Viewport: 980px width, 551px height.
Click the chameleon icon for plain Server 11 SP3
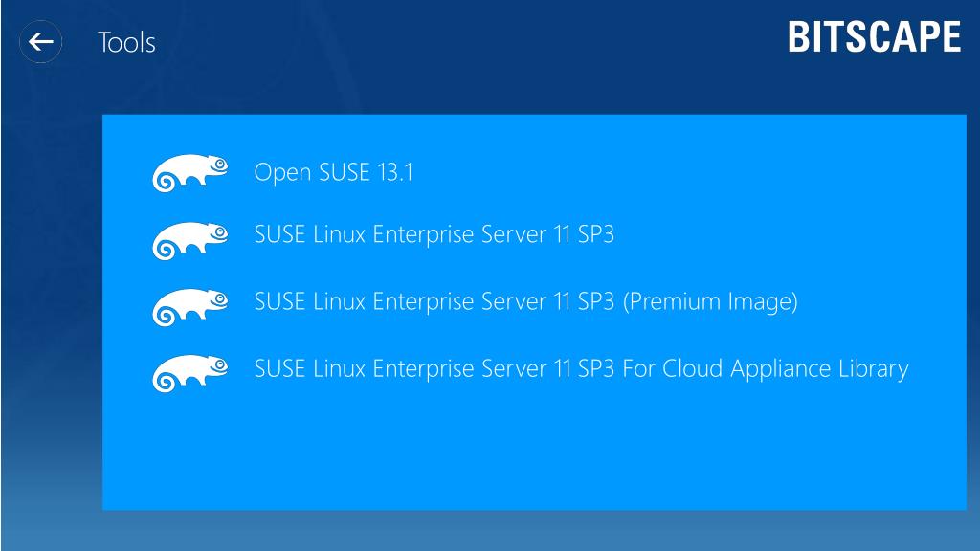(190, 240)
